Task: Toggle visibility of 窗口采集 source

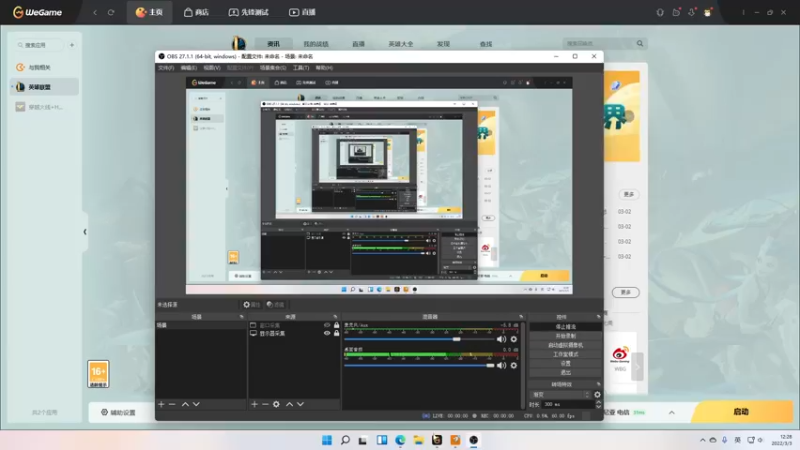Action: [327, 325]
